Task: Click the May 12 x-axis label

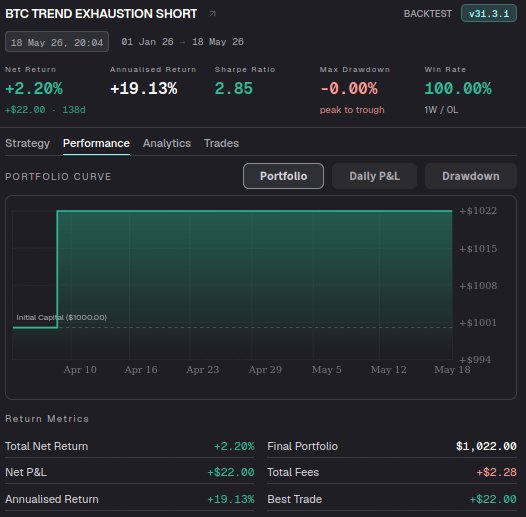Action: coord(388,370)
